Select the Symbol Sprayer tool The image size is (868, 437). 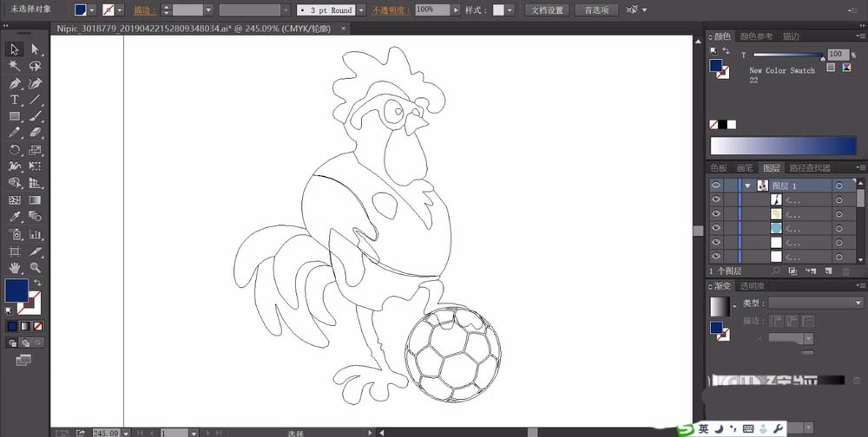point(15,234)
